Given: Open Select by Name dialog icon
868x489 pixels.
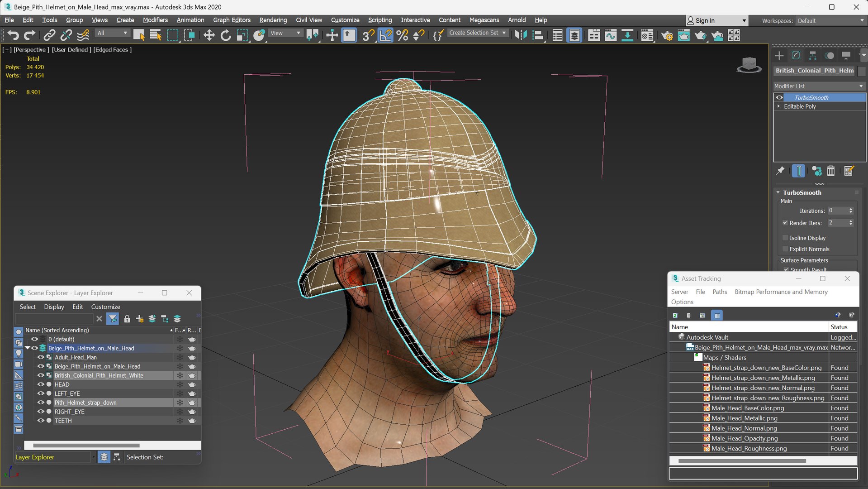Looking at the screenshot, I should click(156, 35).
